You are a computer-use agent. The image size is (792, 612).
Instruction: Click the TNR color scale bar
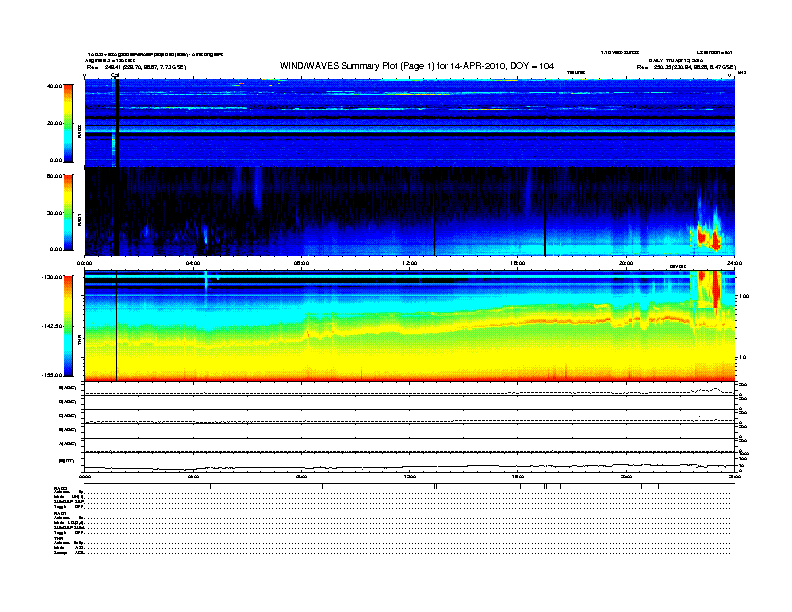[x=68, y=326]
